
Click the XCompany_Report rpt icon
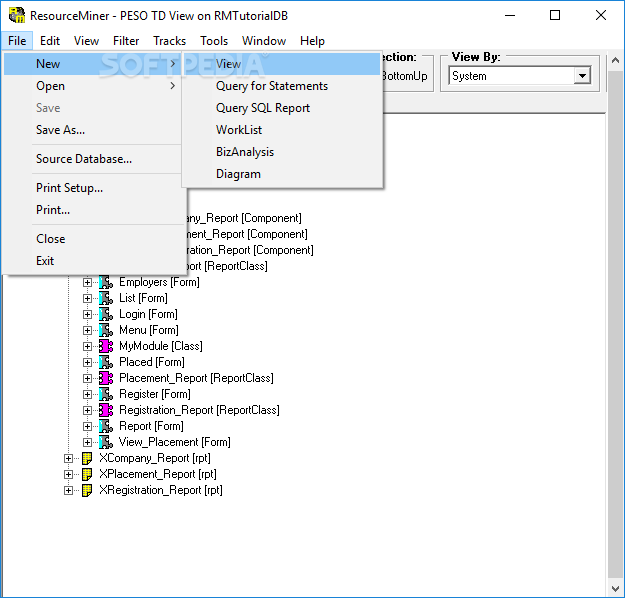(x=86, y=458)
